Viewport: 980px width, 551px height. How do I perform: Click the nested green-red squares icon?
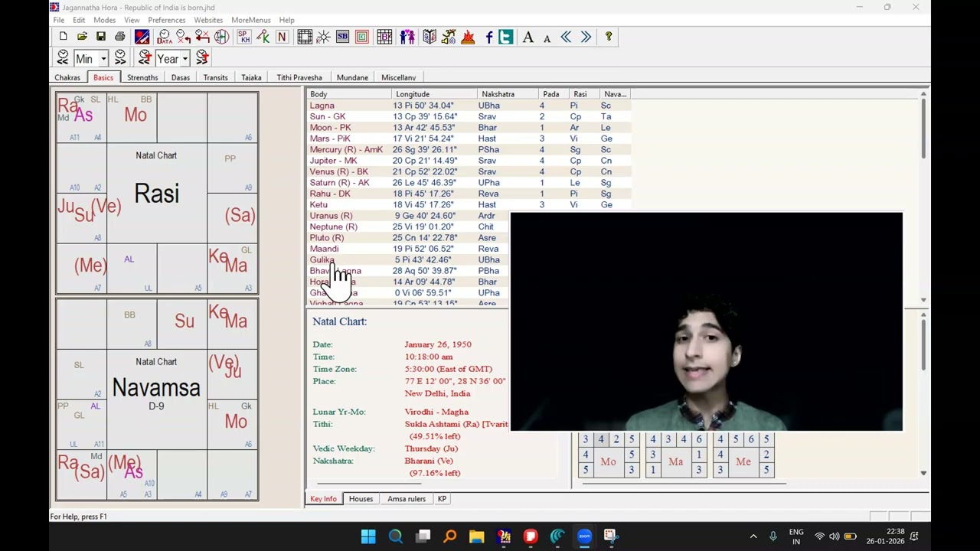pos(361,37)
